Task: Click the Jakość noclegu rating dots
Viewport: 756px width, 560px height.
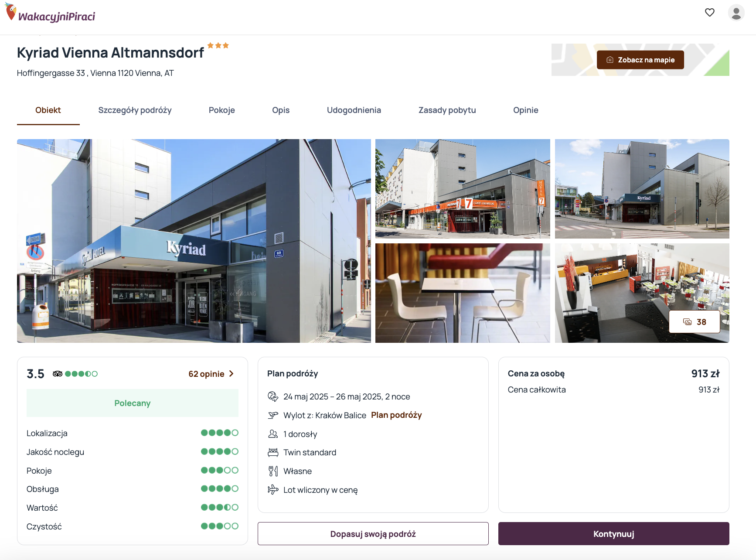Action: [x=220, y=451]
